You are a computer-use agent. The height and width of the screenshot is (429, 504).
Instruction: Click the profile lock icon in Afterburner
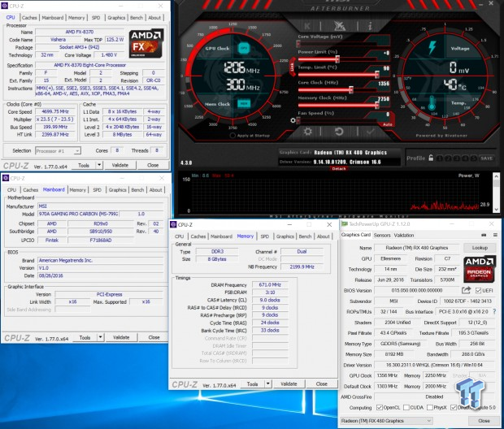point(431,158)
